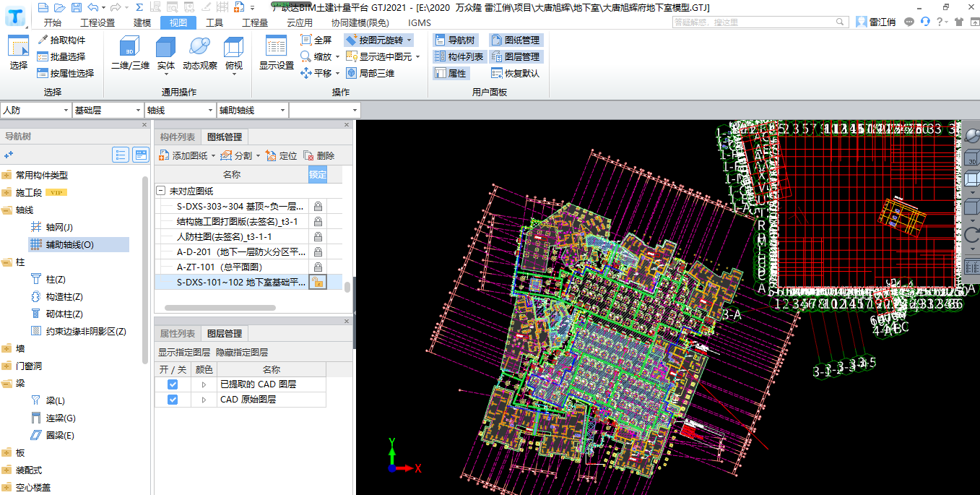Switch to the 属性列表 panel tab
The height and width of the screenshot is (495, 980).
(178, 333)
